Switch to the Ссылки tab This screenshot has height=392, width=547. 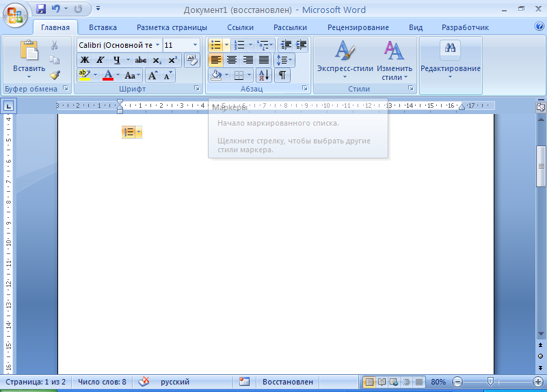241,27
